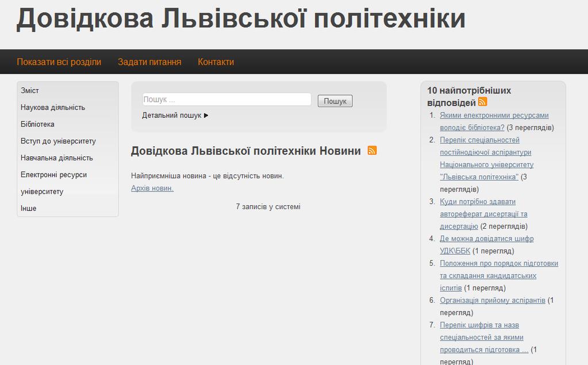Open Куди потрібно здавати автореферат link

point(484,214)
